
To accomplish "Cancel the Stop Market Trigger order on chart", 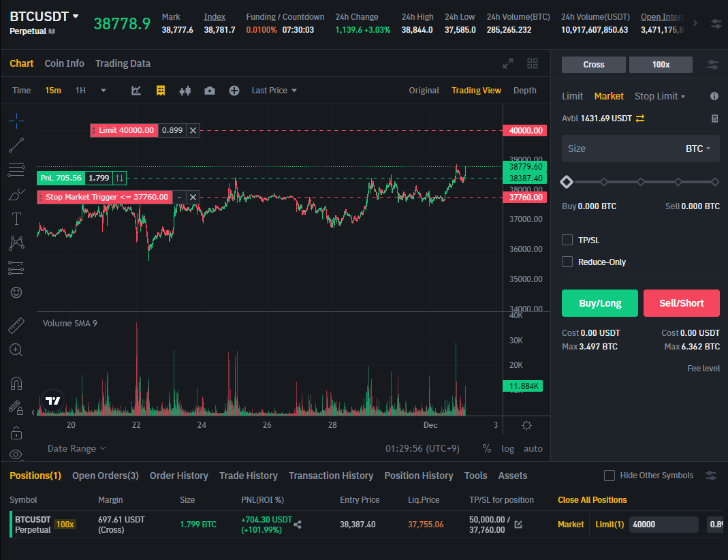I will coord(193,198).
